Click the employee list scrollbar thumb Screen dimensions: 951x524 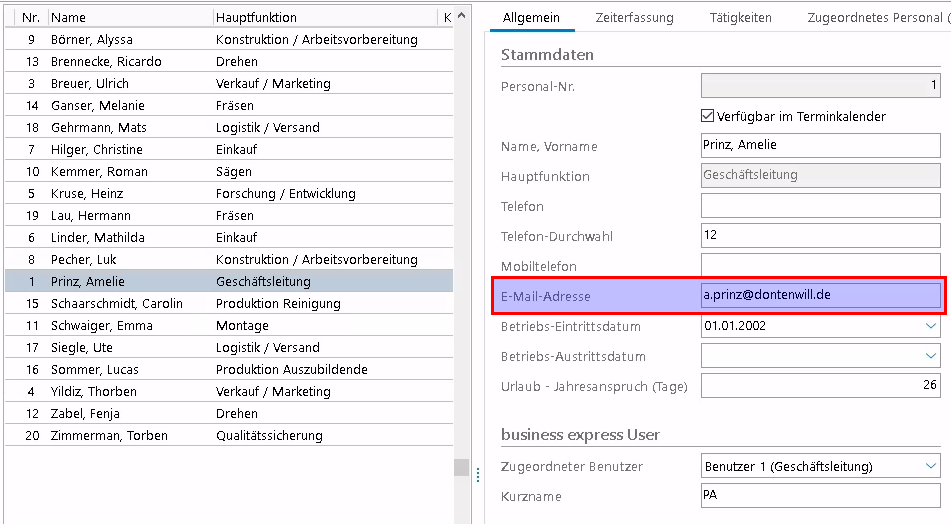point(461,467)
